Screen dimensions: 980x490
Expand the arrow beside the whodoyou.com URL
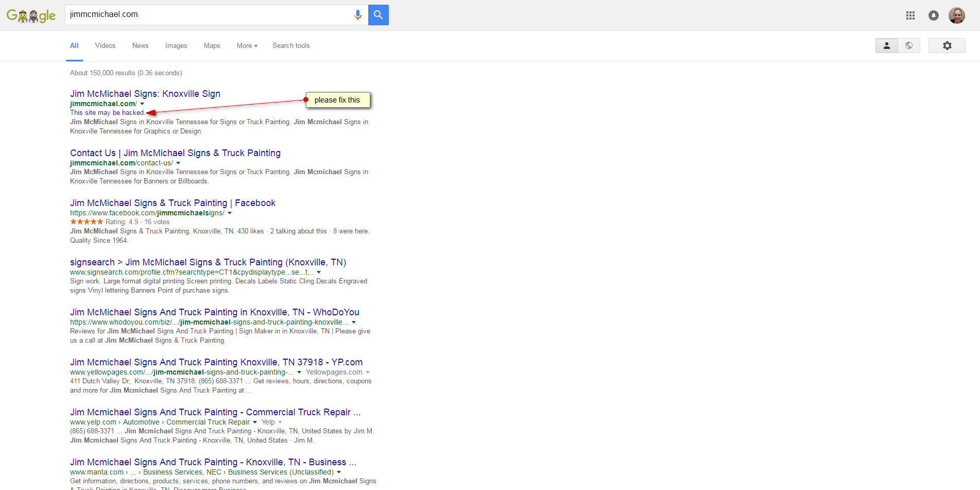click(x=354, y=323)
